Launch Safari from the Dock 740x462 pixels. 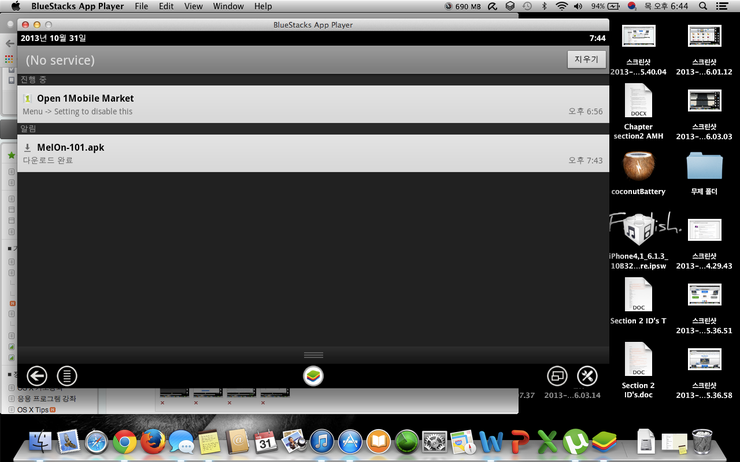(x=96, y=443)
